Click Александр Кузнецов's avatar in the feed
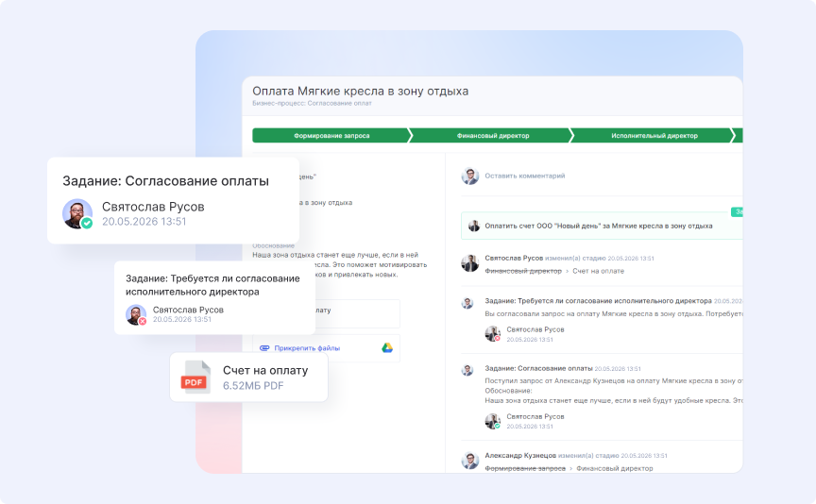 click(469, 461)
